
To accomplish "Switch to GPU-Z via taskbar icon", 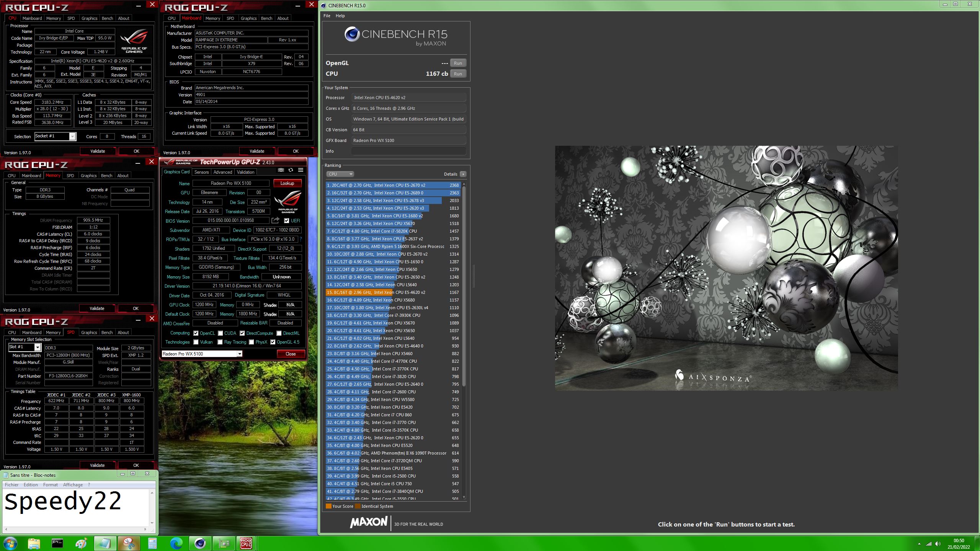I will click(x=224, y=543).
